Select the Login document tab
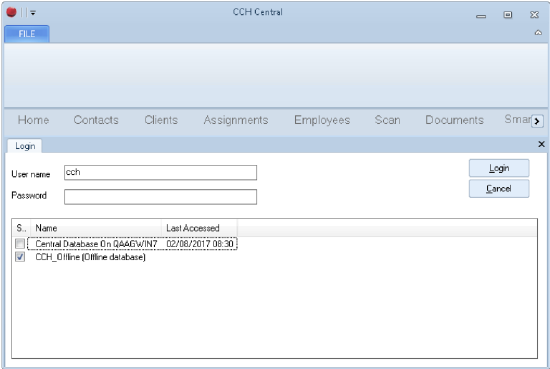The image size is (550, 369). pos(25,146)
